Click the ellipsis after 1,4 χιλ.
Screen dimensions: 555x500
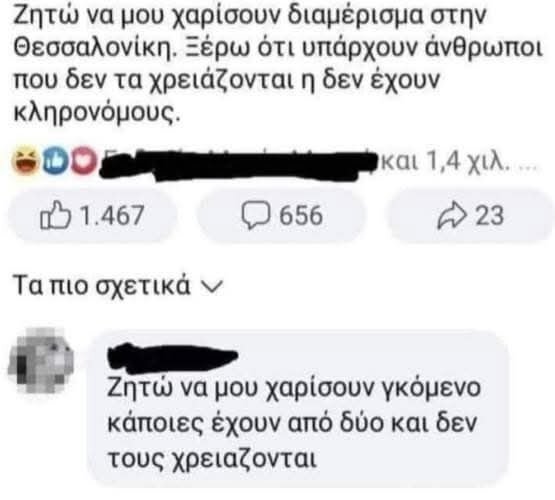[x=527, y=168]
